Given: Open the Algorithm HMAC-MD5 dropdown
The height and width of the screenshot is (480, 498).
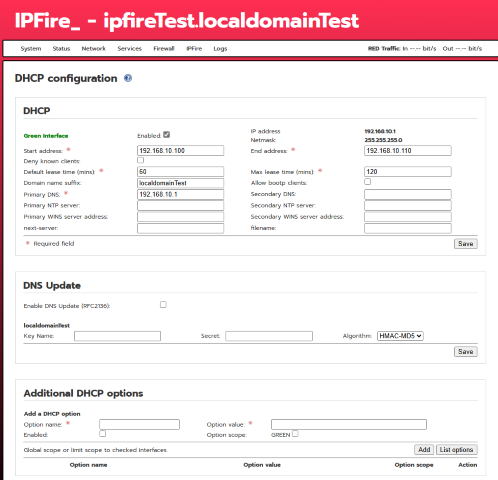Looking at the screenshot, I should (400, 336).
